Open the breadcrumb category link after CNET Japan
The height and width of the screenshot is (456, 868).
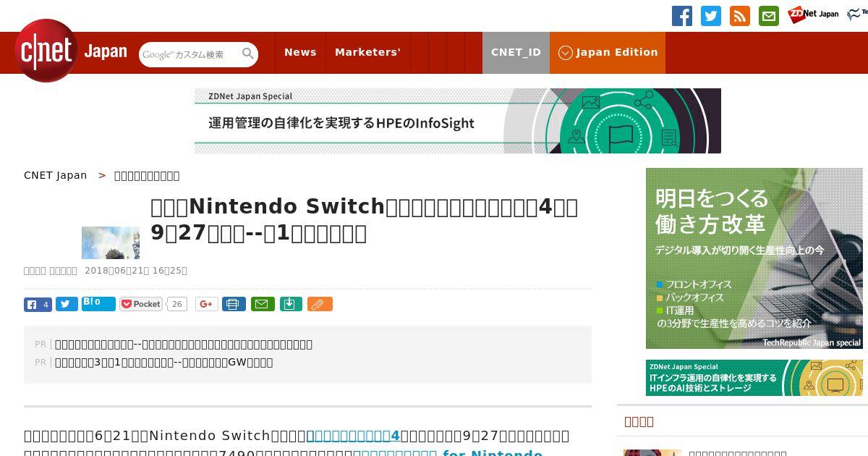(x=147, y=175)
